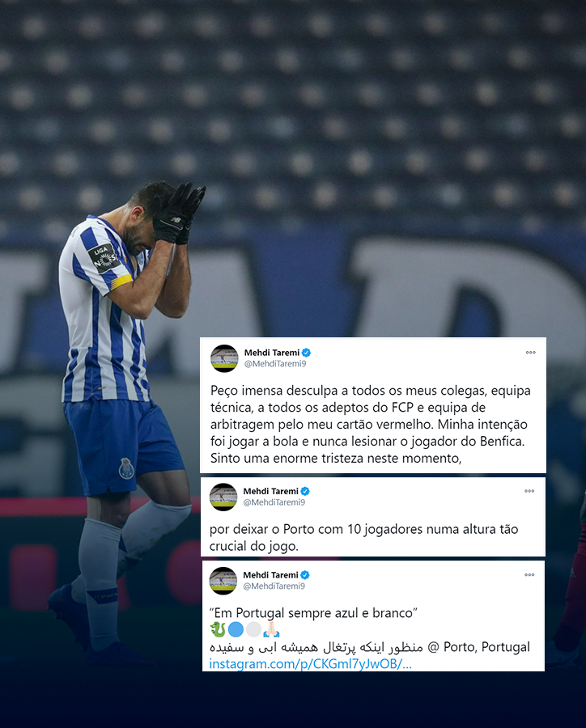
Task: Click the blue circle emoji
Action: tap(236, 629)
